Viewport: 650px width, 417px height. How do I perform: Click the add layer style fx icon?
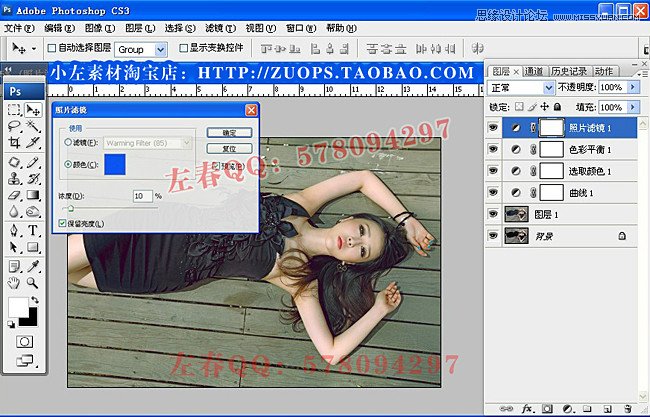523,409
